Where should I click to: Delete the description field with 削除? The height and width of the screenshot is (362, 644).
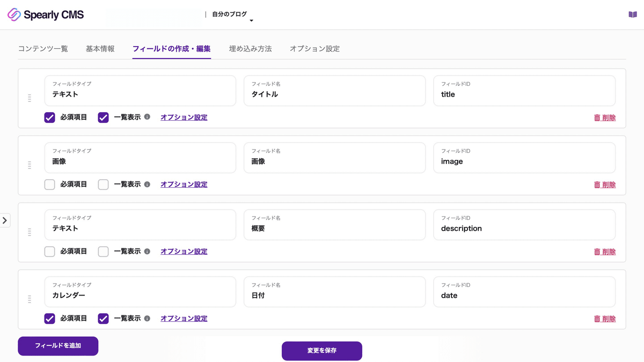(x=605, y=252)
